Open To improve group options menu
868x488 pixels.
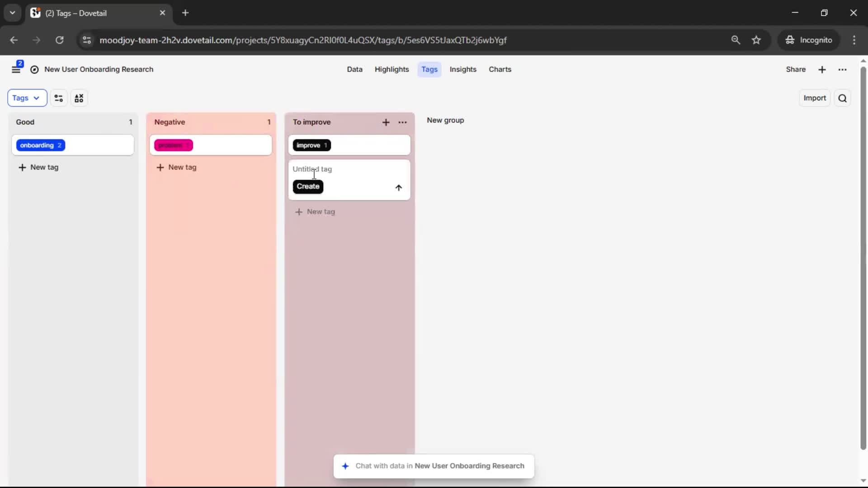(x=402, y=122)
